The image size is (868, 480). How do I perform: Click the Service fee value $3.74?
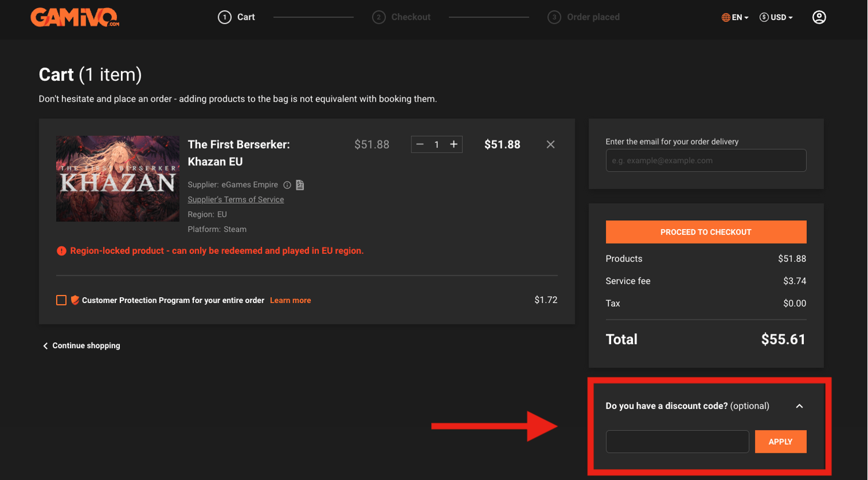[795, 281]
